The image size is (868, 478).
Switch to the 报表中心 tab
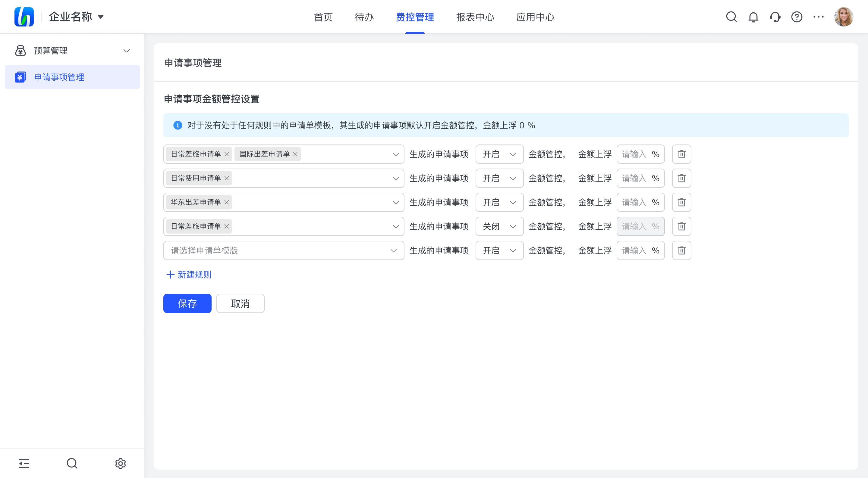click(475, 17)
